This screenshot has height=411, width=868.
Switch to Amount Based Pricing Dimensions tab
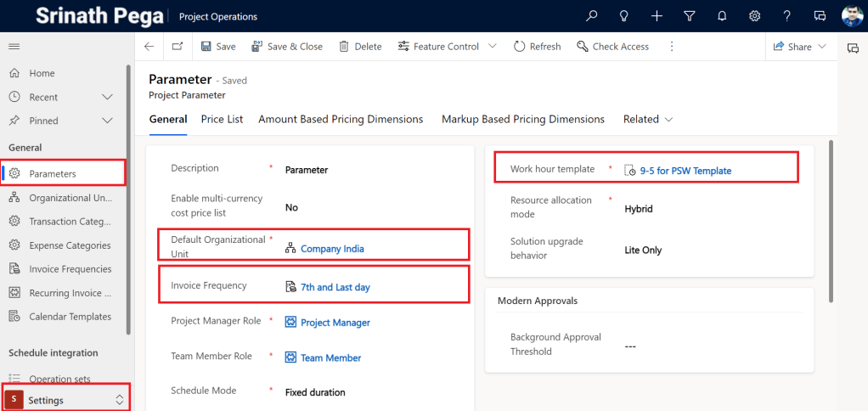(x=341, y=120)
